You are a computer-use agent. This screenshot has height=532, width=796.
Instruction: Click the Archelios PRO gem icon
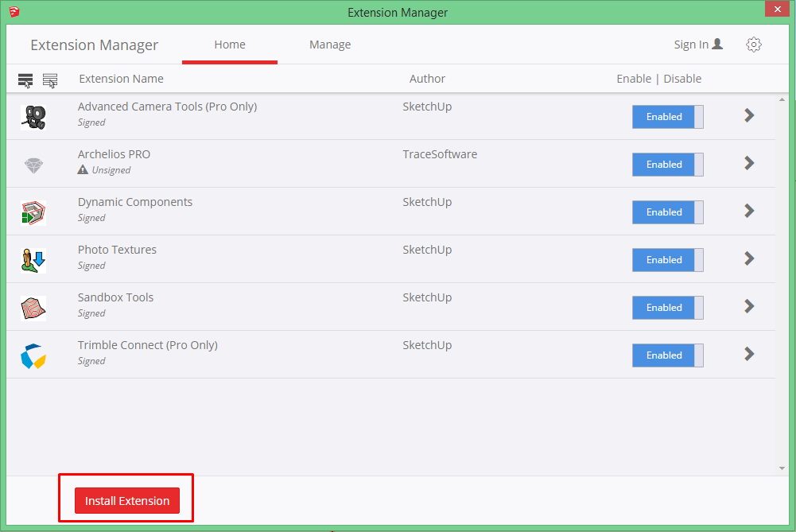(33, 165)
